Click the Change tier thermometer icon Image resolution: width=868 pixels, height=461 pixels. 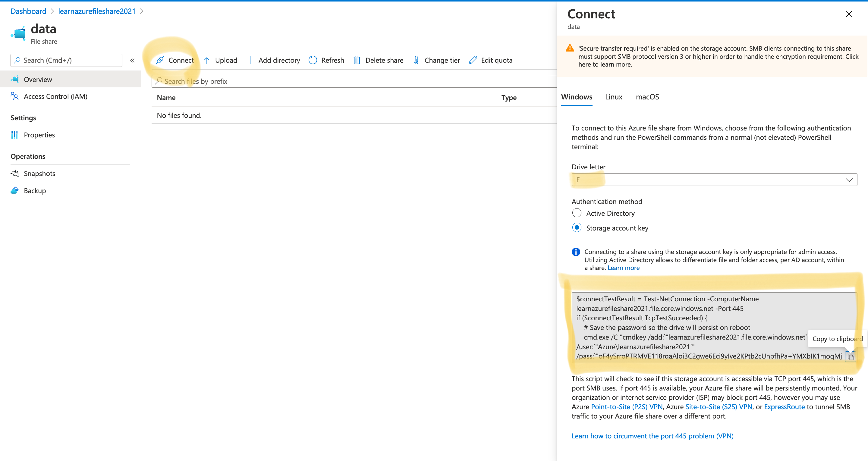416,60
